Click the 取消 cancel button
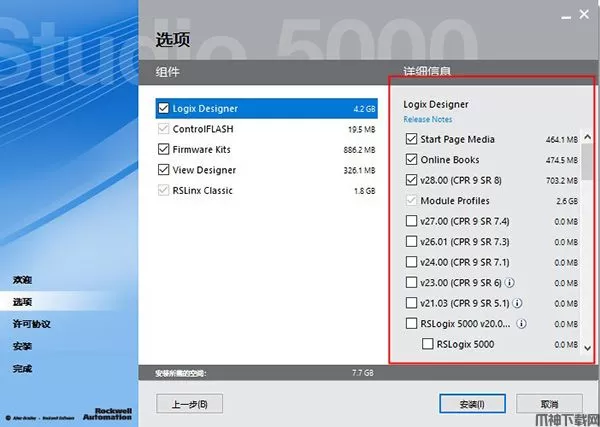This screenshot has height=427, width=600. click(549, 404)
